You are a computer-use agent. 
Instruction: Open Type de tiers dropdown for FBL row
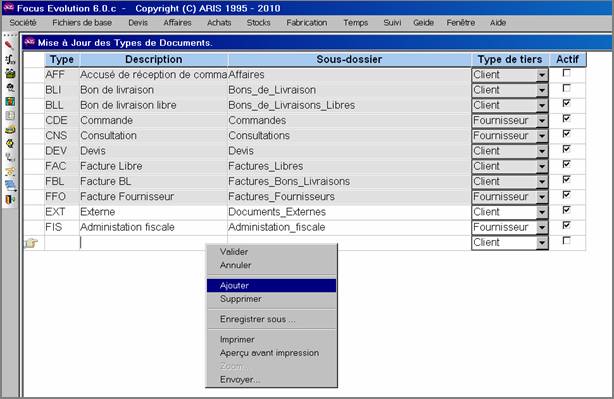[x=542, y=182]
